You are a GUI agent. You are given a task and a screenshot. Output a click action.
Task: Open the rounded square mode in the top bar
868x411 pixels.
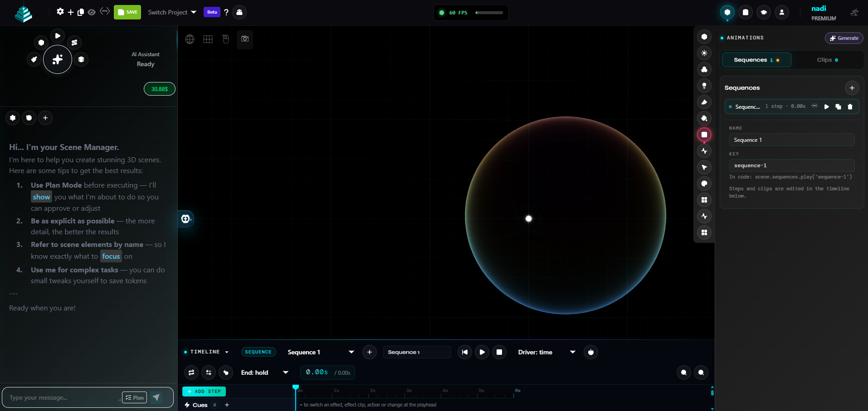(x=746, y=12)
